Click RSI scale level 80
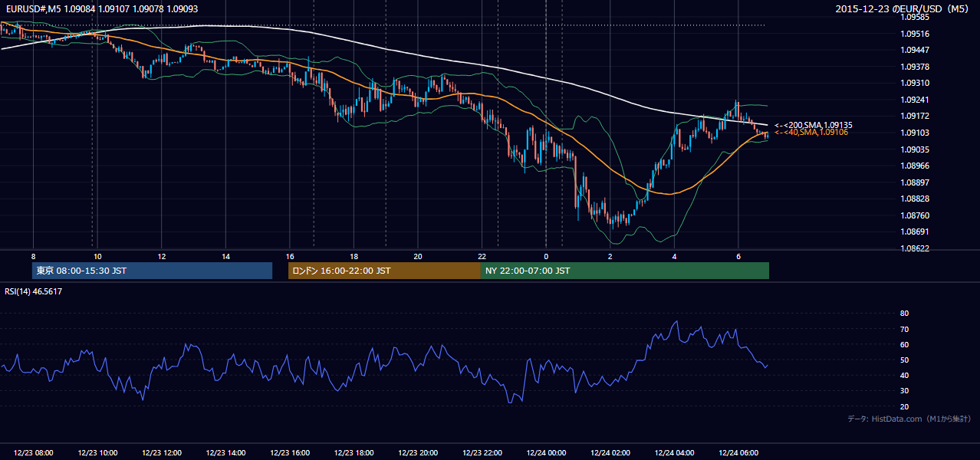 coord(905,314)
